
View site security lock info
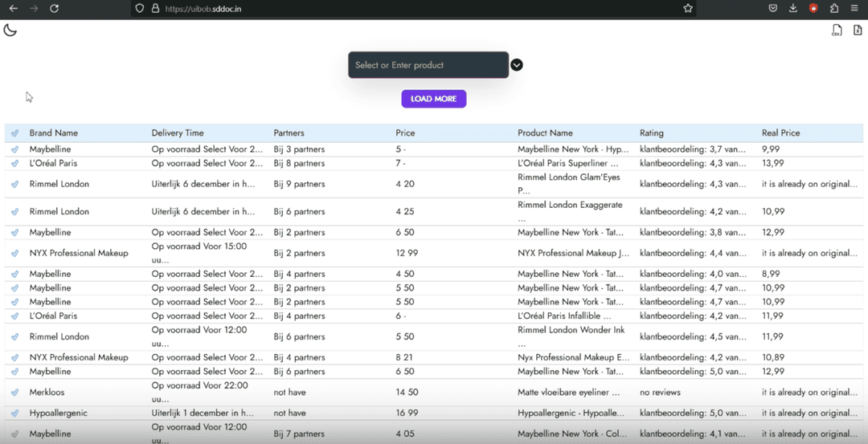pos(156,8)
